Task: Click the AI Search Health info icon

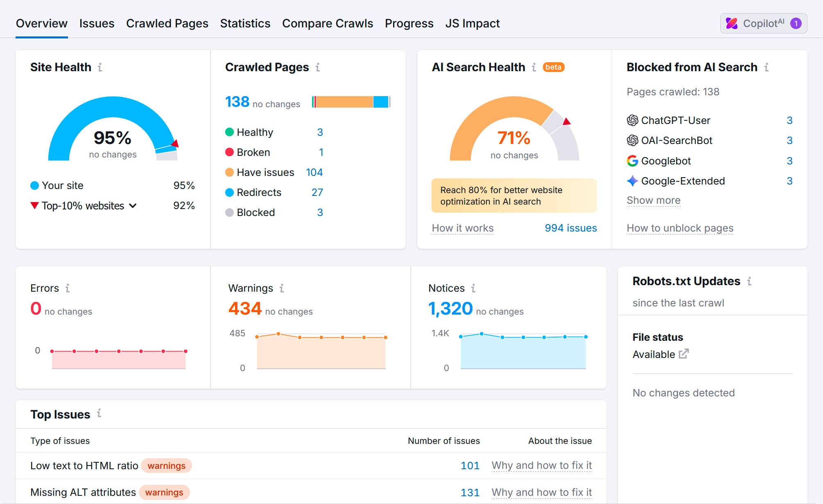Action: (534, 67)
